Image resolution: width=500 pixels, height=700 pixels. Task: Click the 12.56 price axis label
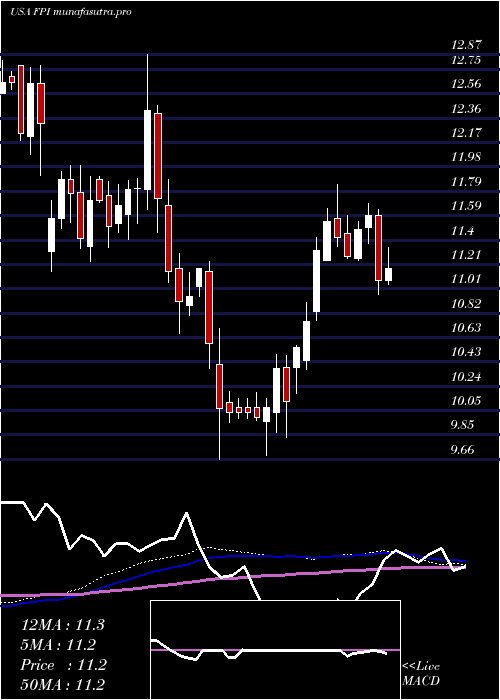coord(467,84)
